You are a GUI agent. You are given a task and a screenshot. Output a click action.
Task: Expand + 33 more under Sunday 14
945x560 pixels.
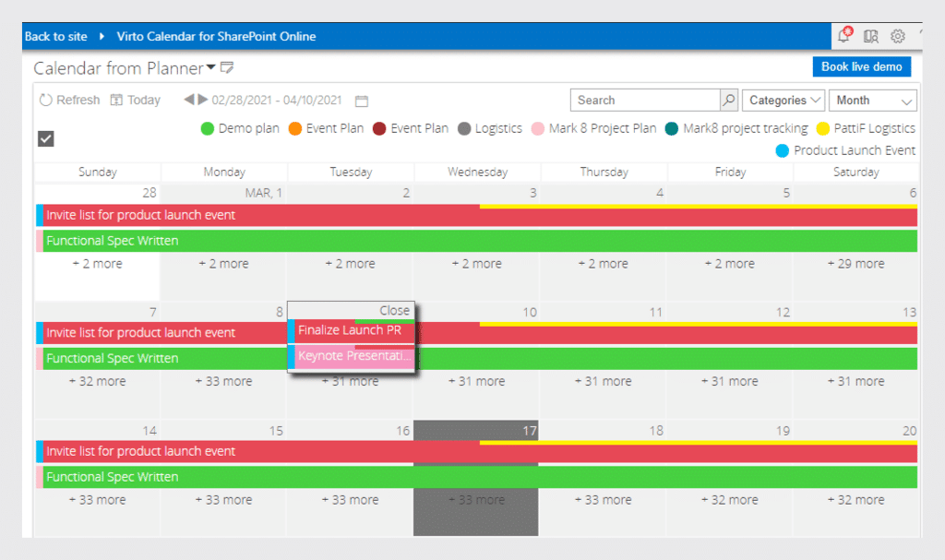tap(98, 500)
